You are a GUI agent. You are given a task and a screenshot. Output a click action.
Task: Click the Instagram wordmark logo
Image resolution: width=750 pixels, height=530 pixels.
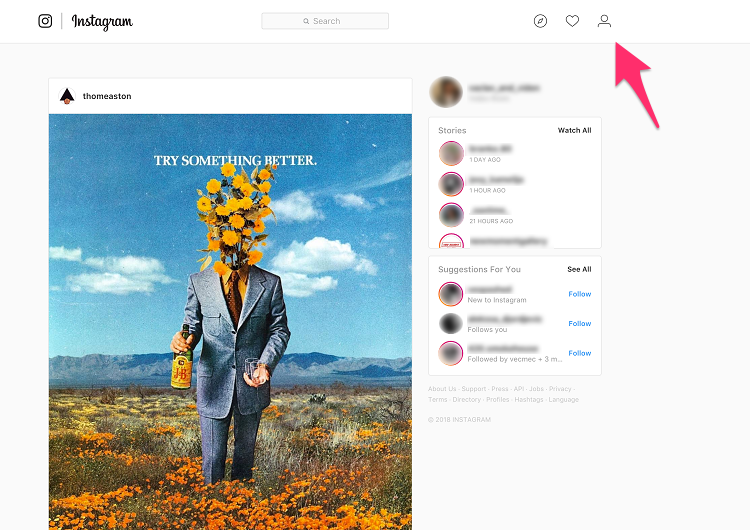click(x=102, y=22)
